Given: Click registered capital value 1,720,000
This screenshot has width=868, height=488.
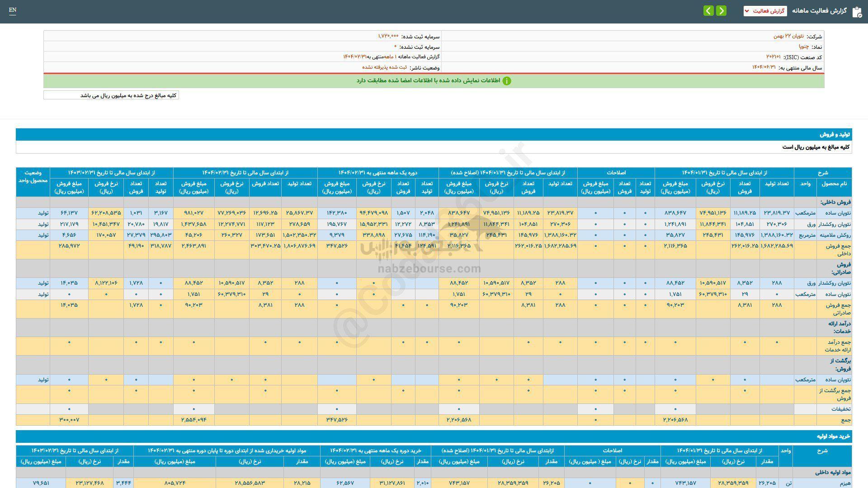Looking at the screenshot, I should (x=388, y=36).
